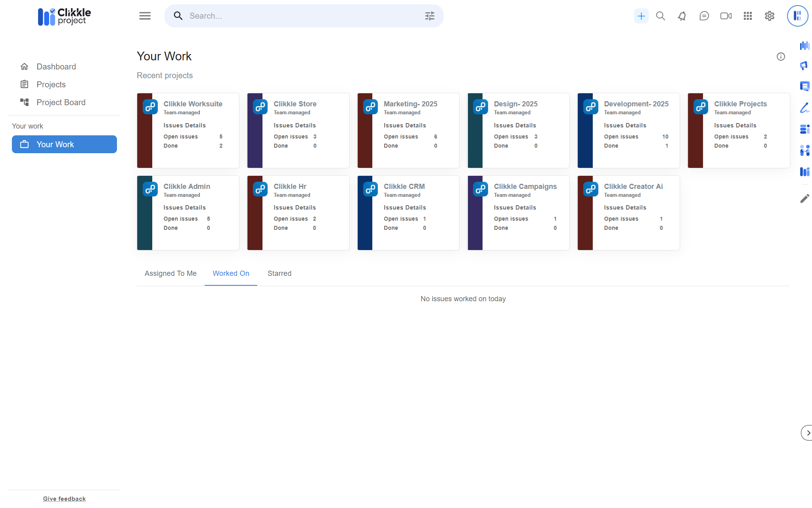Click the pencil edit icon in right rail
Viewport: 812px width, 508px height.
click(804, 198)
